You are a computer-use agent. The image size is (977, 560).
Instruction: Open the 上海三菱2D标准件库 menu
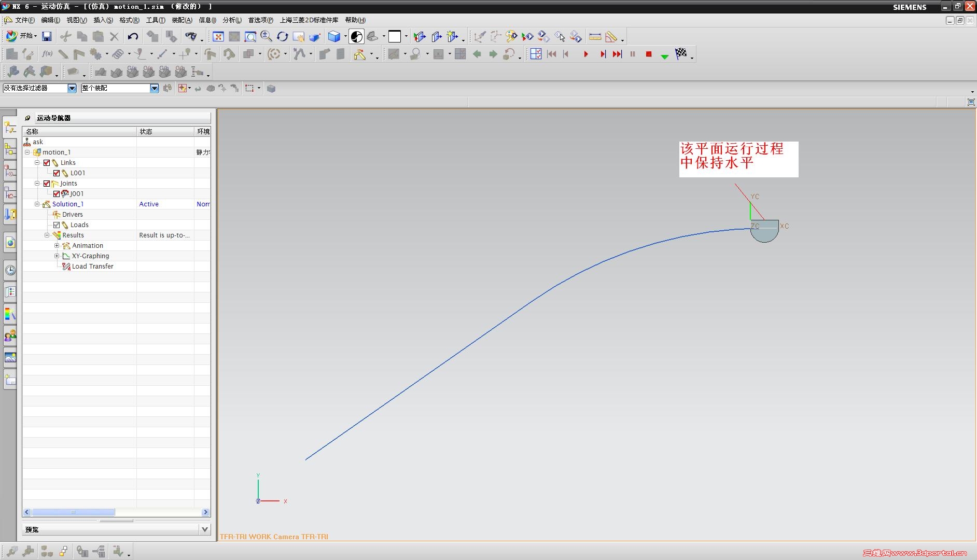pyautogui.click(x=309, y=20)
